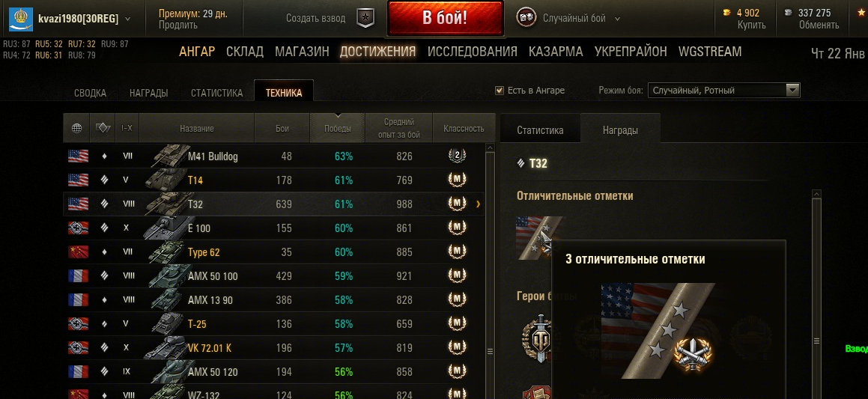Click the battle mode masks icon
The height and width of the screenshot is (399, 868).
click(526, 18)
